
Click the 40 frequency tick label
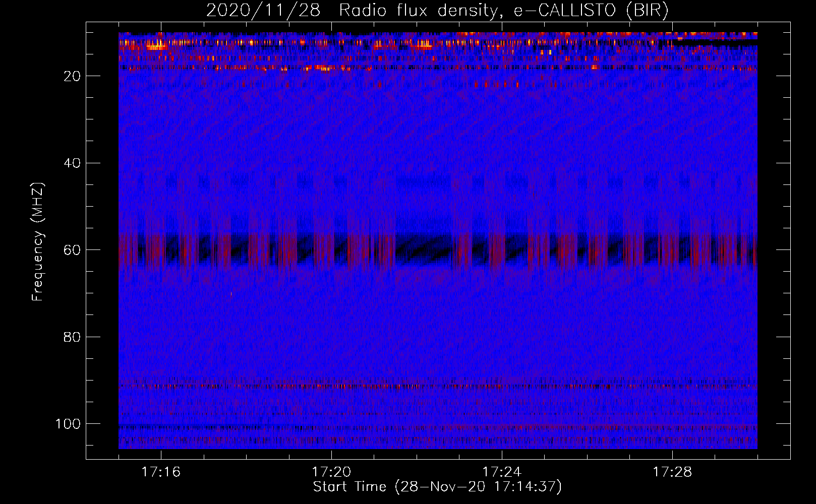72,163
